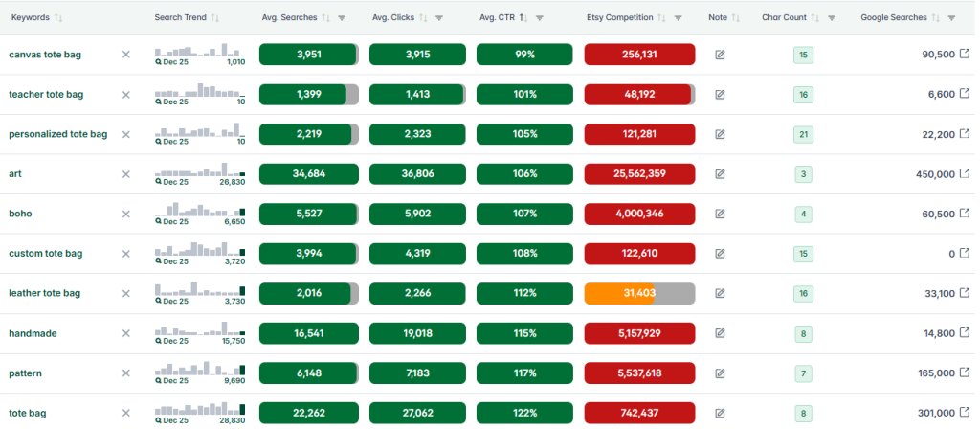Open the Avg. CTR filter dropdown
This screenshot has height=429, width=980.
pos(540,18)
